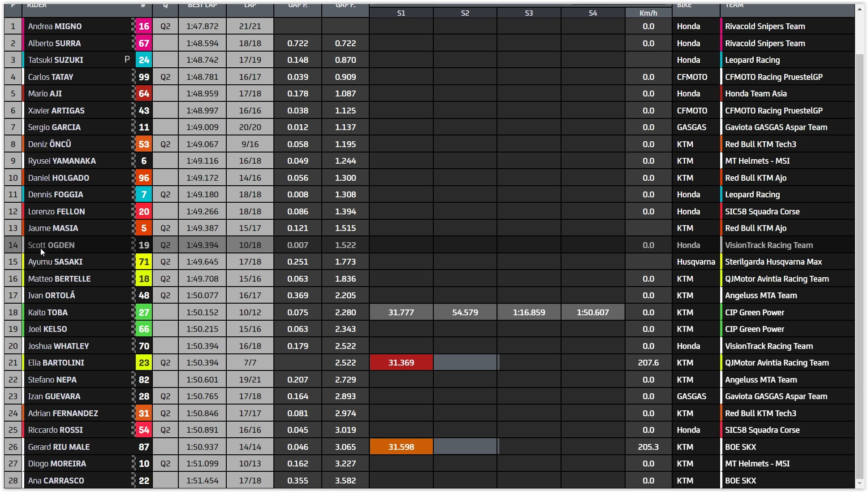Click Andrea Migno's pink number 16 badge
This screenshot has width=868, height=492.
[144, 26]
